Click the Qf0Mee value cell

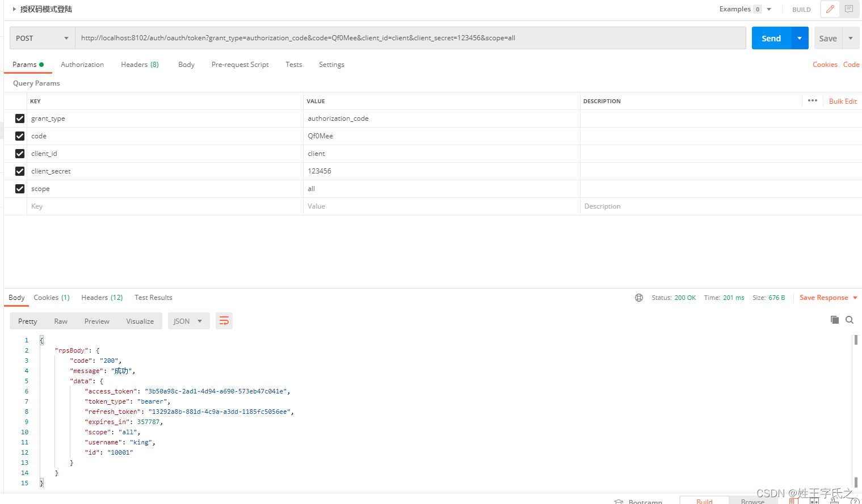pyautogui.click(x=441, y=136)
